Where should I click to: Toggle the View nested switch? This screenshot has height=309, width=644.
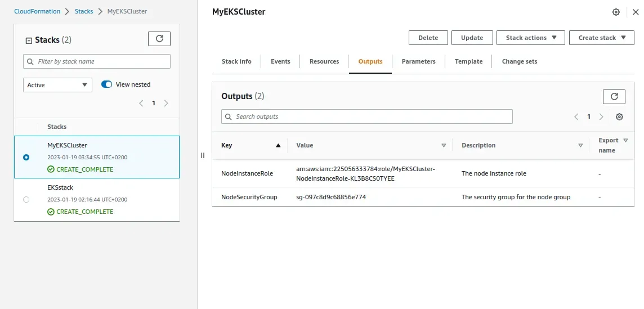(107, 84)
